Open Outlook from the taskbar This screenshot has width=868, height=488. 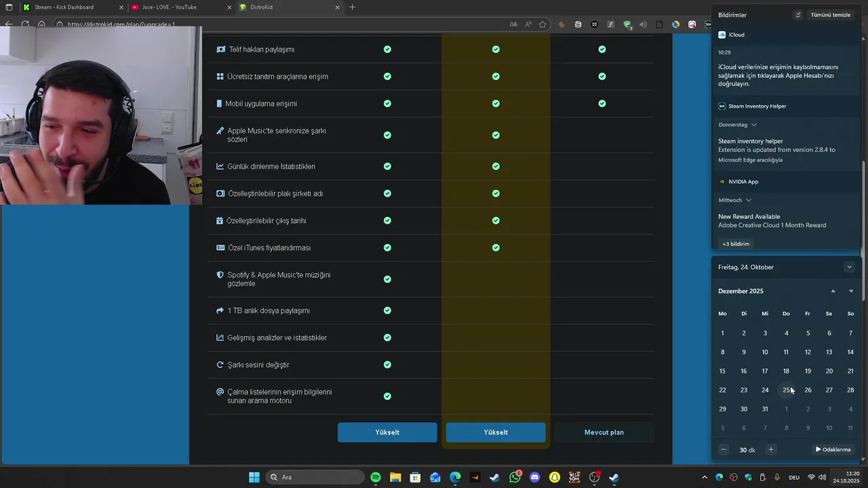(435, 477)
